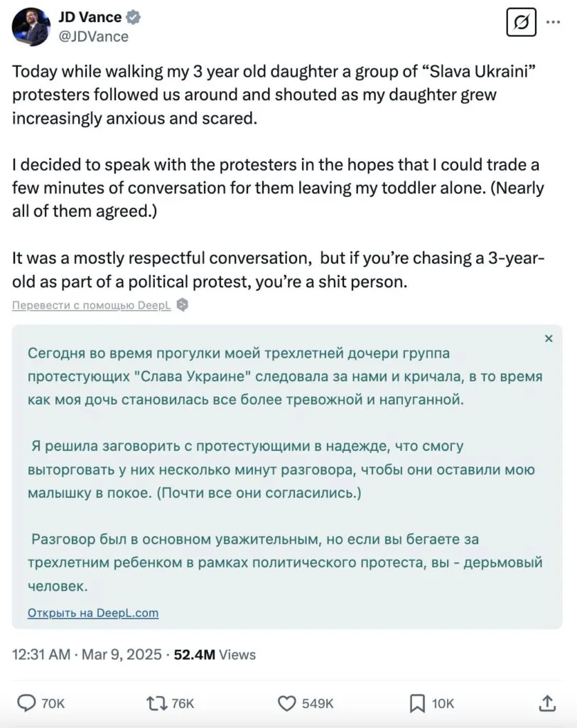The image size is (577, 728).
Task: Open the three-dot more options menu
Action: pyautogui.click(x=553, y=22)
